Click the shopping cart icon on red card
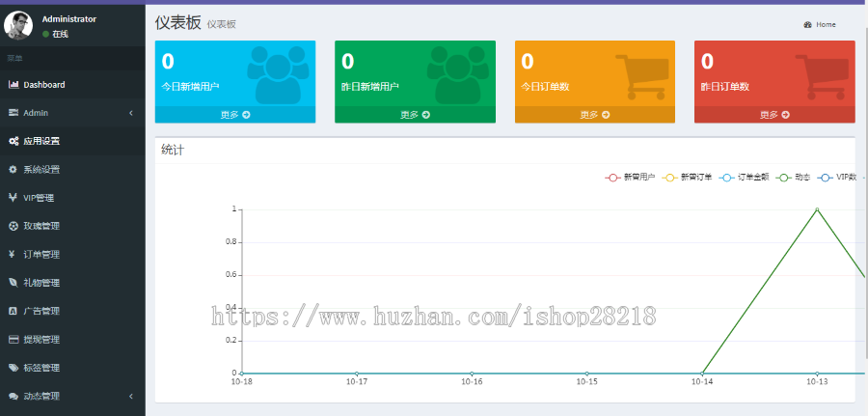The width and height of the screenshot is (868, 416). [x=822, y=76]
